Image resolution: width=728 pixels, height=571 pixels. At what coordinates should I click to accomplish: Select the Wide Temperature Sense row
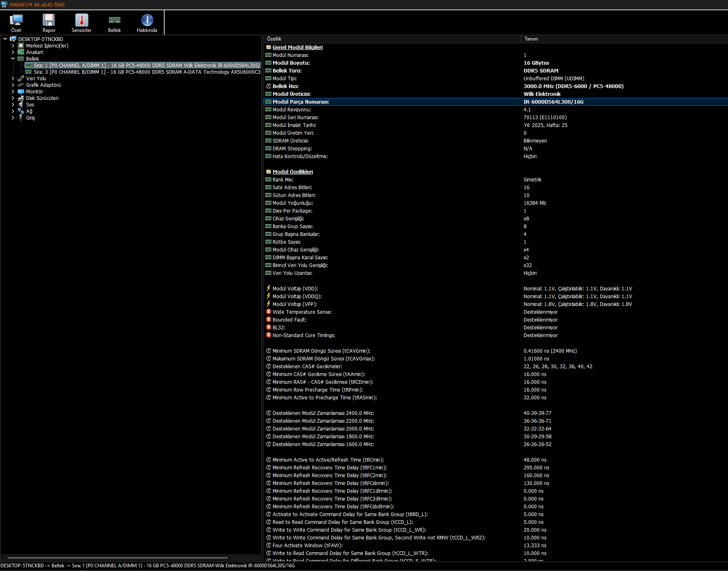click(x=495, y=312)
